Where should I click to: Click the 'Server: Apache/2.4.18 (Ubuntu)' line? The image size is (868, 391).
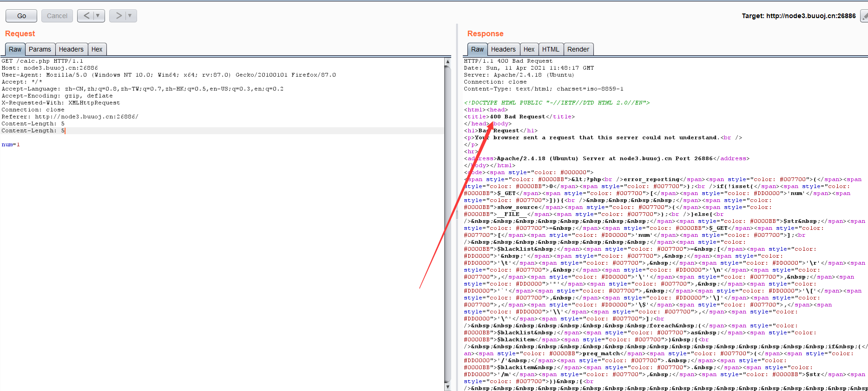[519, 75]
